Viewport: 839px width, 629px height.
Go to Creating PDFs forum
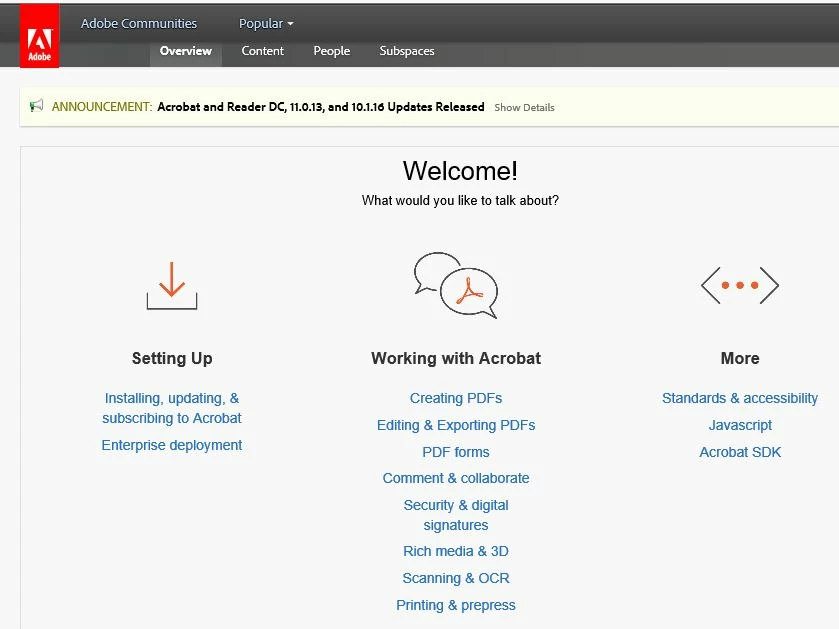point(456,398)
